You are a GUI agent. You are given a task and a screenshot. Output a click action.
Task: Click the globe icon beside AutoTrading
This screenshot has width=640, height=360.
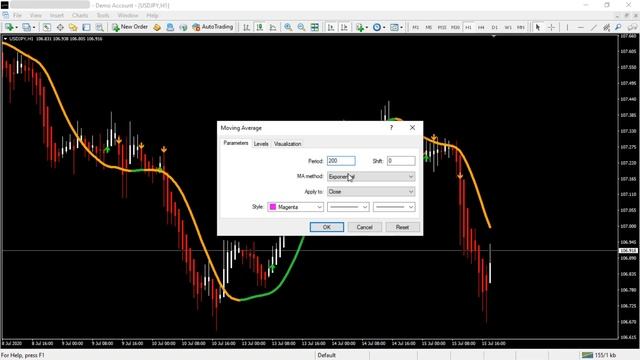click(183, 27)
